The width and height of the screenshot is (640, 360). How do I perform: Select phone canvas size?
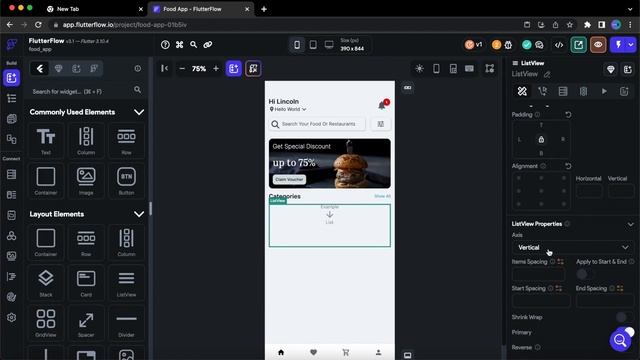[297, 44]
